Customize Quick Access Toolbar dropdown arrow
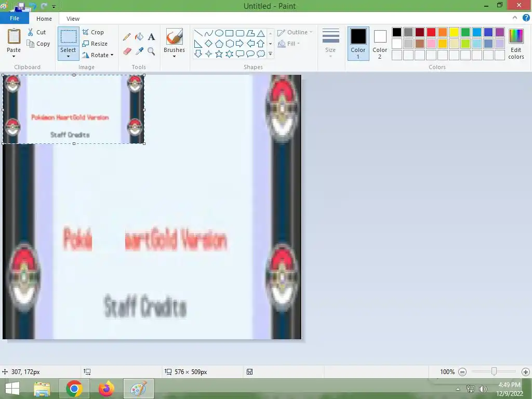This screenshot has height=399, width=532. (x=54, y=6)
